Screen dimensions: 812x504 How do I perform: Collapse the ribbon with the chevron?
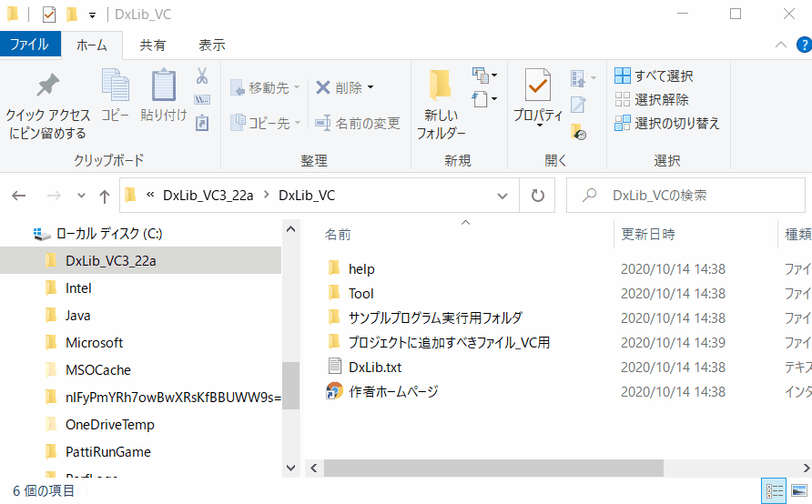pyautogui.click(x=780, y=45)
